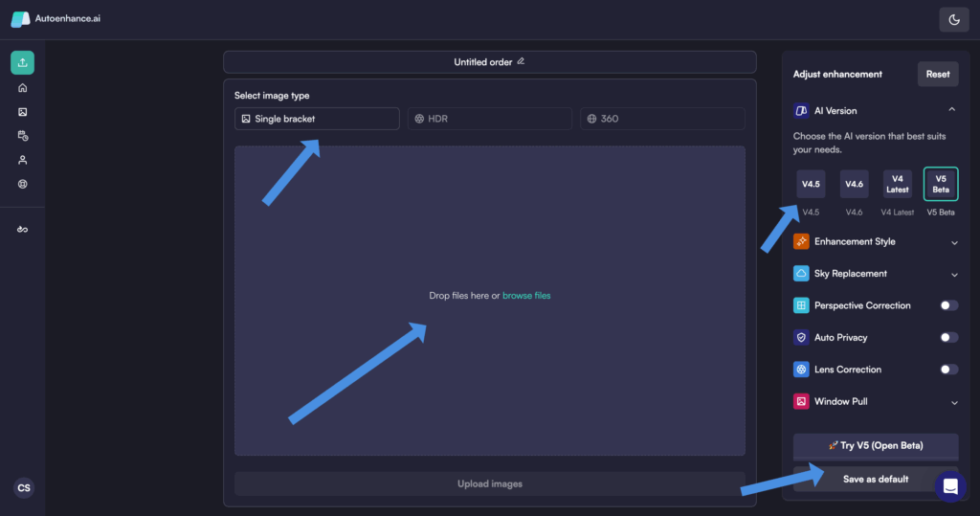This screenshot has height=516, width=980.
Task: Click the browse files link
Action: click(526, 296)
